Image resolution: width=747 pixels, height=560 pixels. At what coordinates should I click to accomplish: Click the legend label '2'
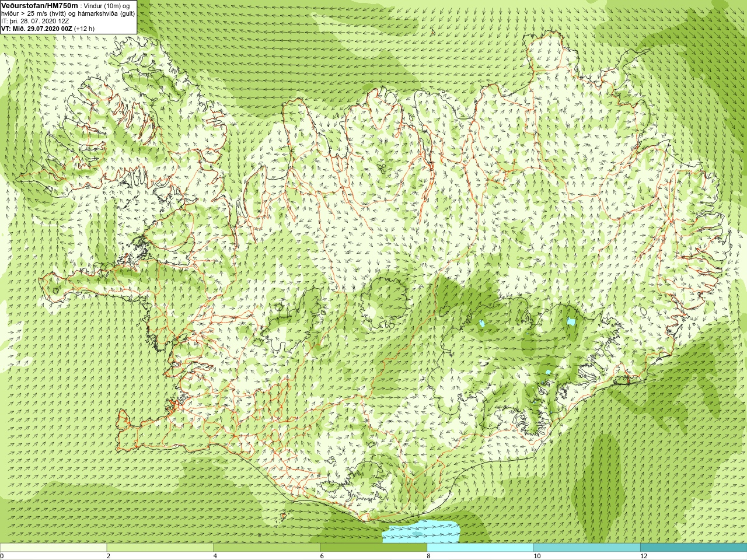click(x=109, y=556)
